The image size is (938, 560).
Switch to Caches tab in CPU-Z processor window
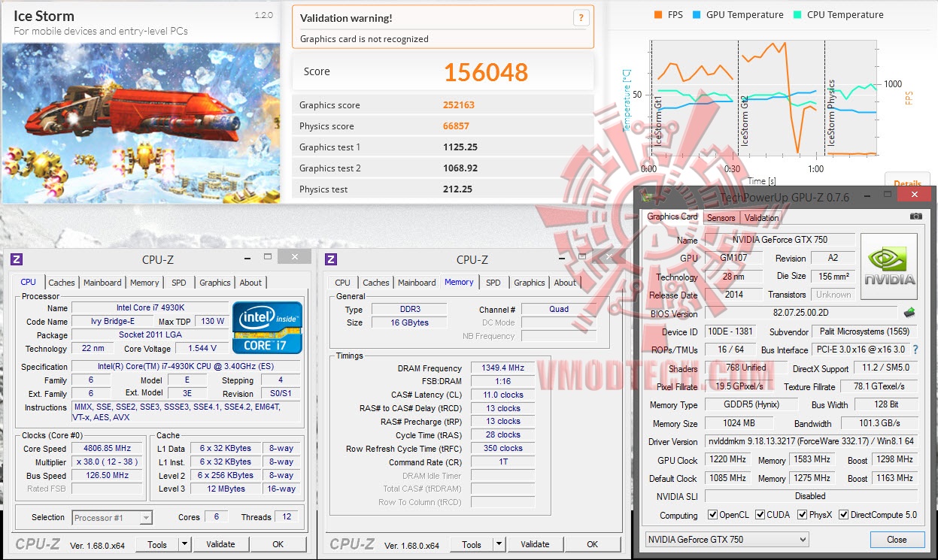tap(62, 283)
